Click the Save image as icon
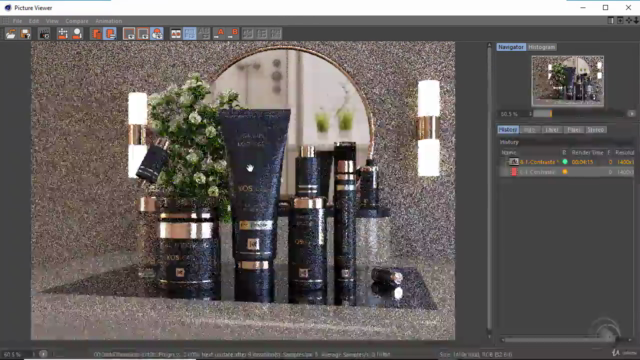This screenshot has height=360, width=640. [25, 34]
